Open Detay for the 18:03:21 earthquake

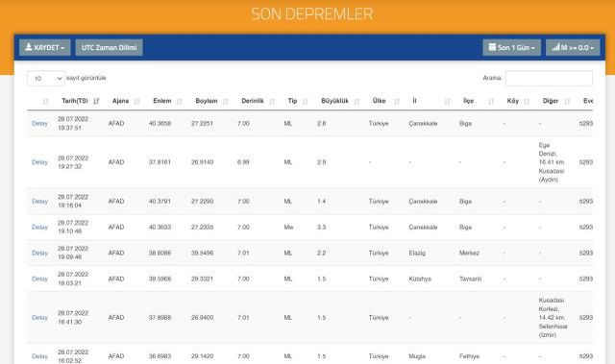click(39, 279)
